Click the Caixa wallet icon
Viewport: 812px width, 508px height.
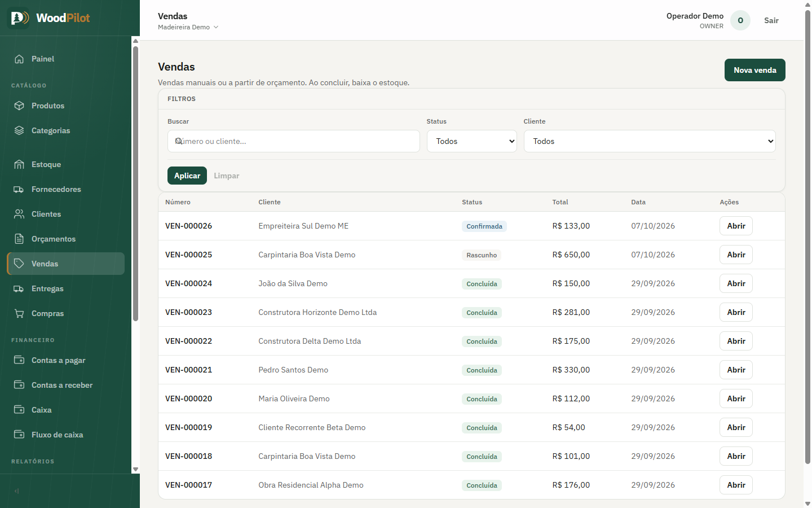19,410
